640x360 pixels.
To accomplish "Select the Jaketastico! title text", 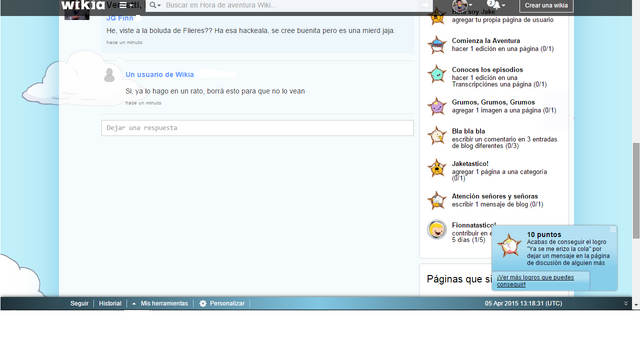I will (470, 163).
